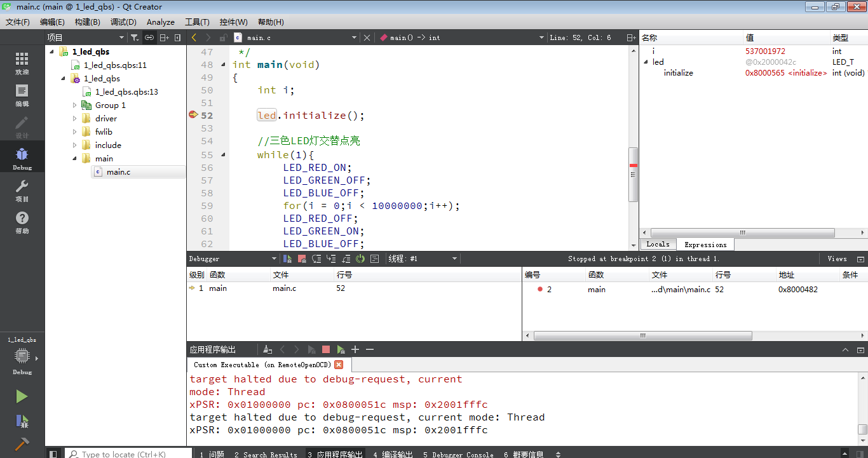Enable breakpoint 2 in breakpoints panel
This screenshot has width=868, height=458.
point(540,289)
